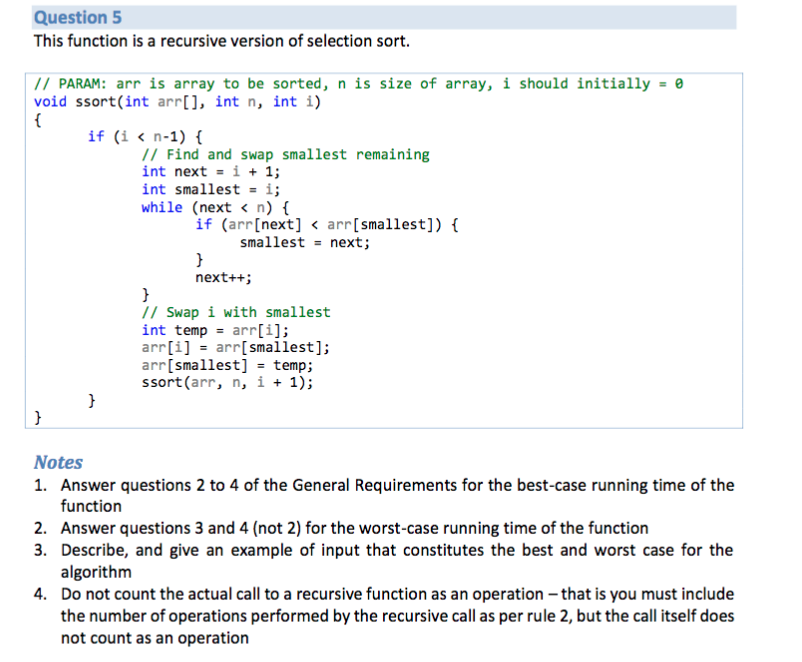Click the next++ increment statement

pyautogui.click(x=217, y=277)
